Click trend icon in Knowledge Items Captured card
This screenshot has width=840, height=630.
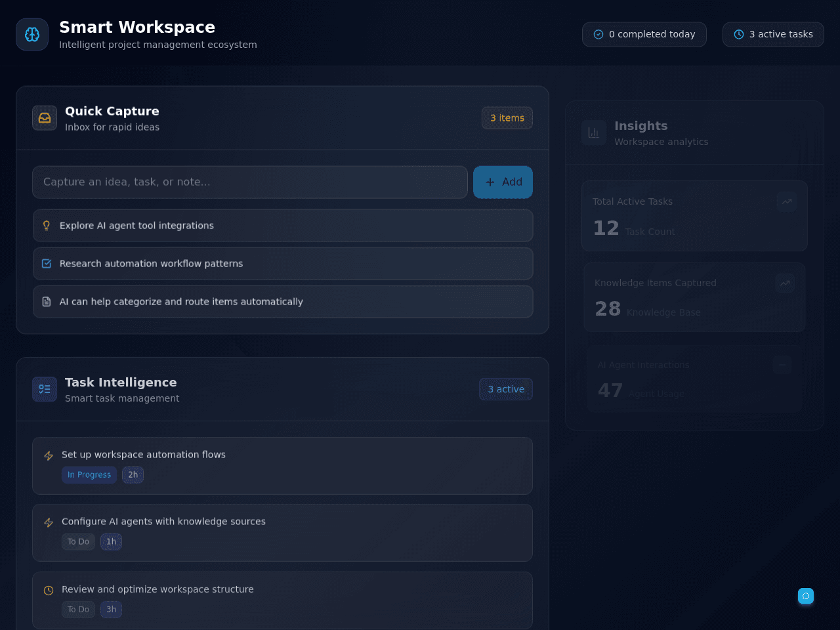(785, 283)
